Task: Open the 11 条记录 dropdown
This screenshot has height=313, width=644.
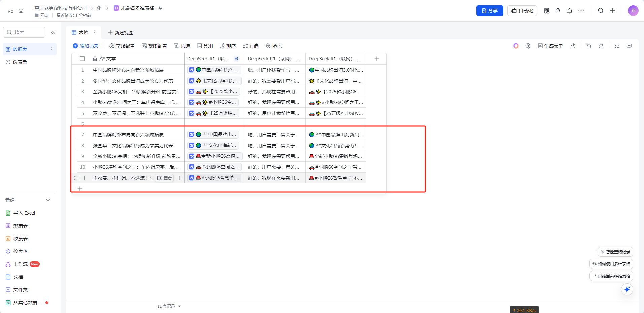Action: [169, 306]
